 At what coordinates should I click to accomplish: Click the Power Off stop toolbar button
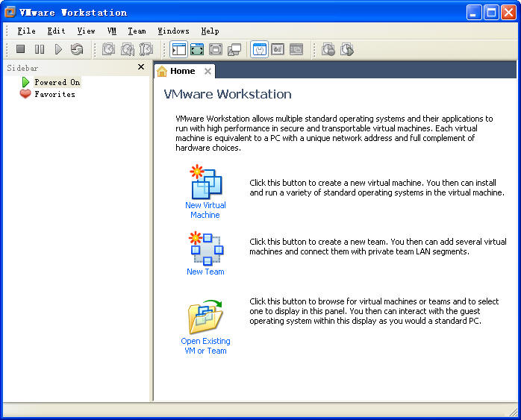21,49
